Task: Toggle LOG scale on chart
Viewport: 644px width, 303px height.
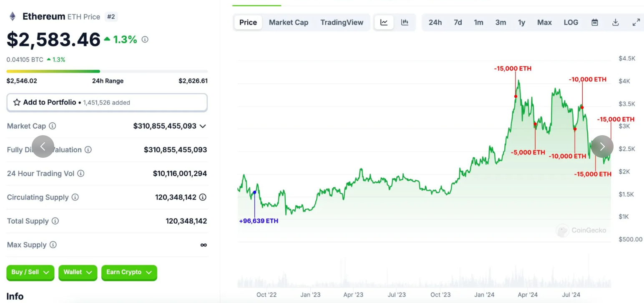Action: click(571, 23)
